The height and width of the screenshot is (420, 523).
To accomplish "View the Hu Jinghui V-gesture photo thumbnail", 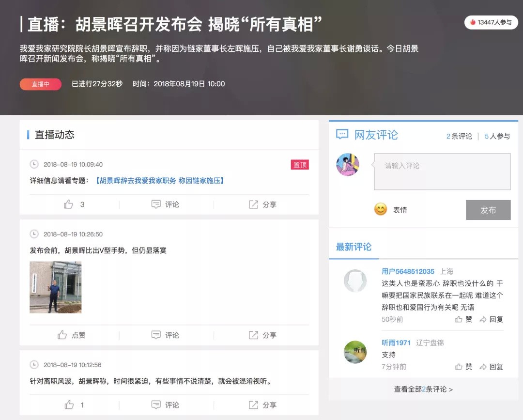I will click(x=55, y=287).
